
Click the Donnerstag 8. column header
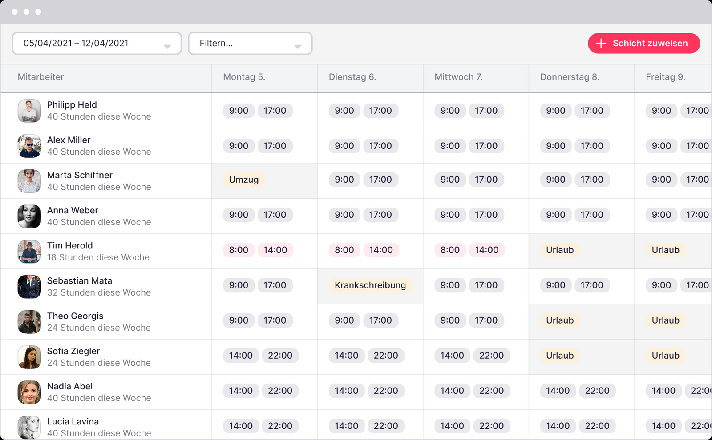pyautogui.click(x=569, y=77)
